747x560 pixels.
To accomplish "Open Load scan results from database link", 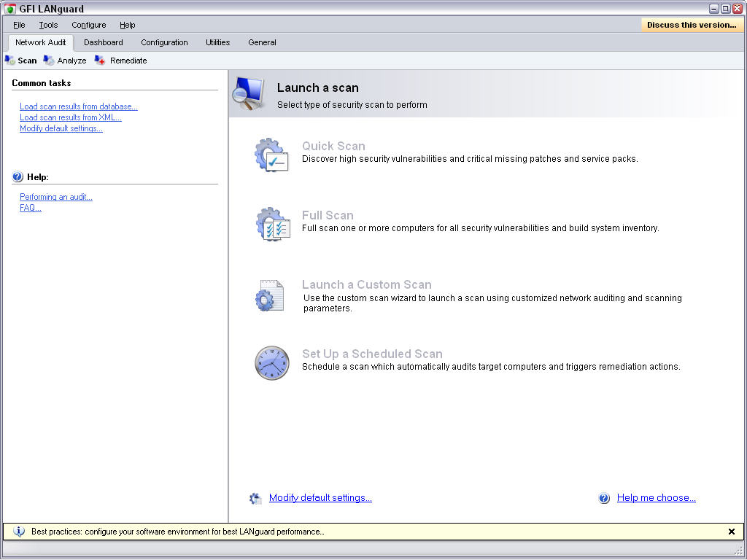I will pos(79,106).
